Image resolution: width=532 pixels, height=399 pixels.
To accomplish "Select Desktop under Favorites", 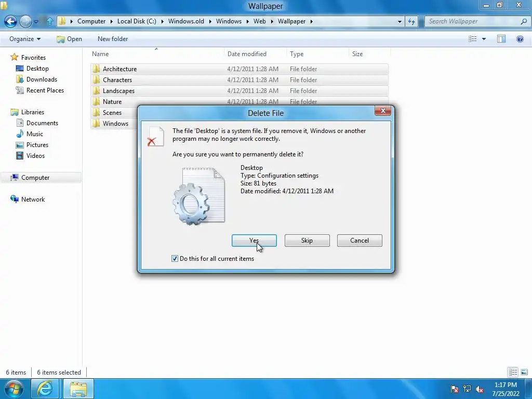I will [37, 69].
